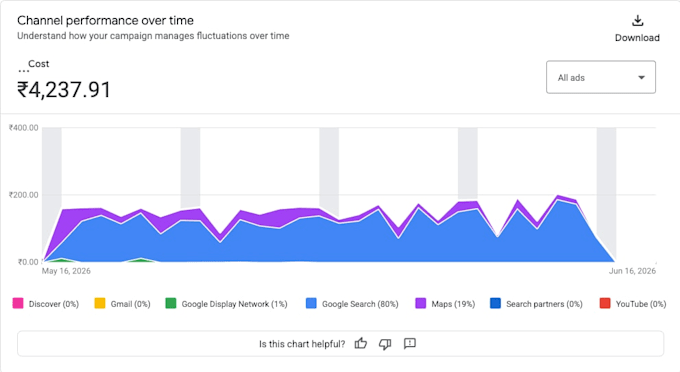Screen dimensions: 680x372
Task: Select the Search partners legend entry
Action: click(x=536, y=304)
